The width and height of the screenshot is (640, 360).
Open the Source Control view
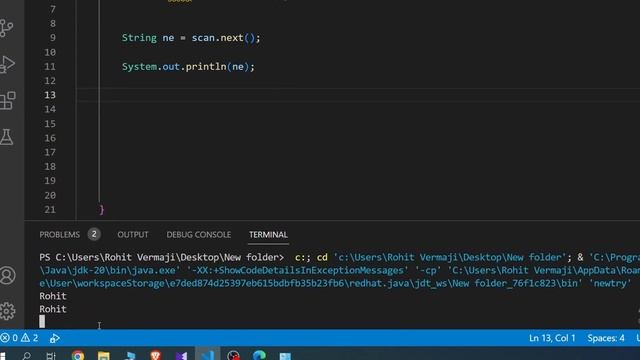(7, 28)
